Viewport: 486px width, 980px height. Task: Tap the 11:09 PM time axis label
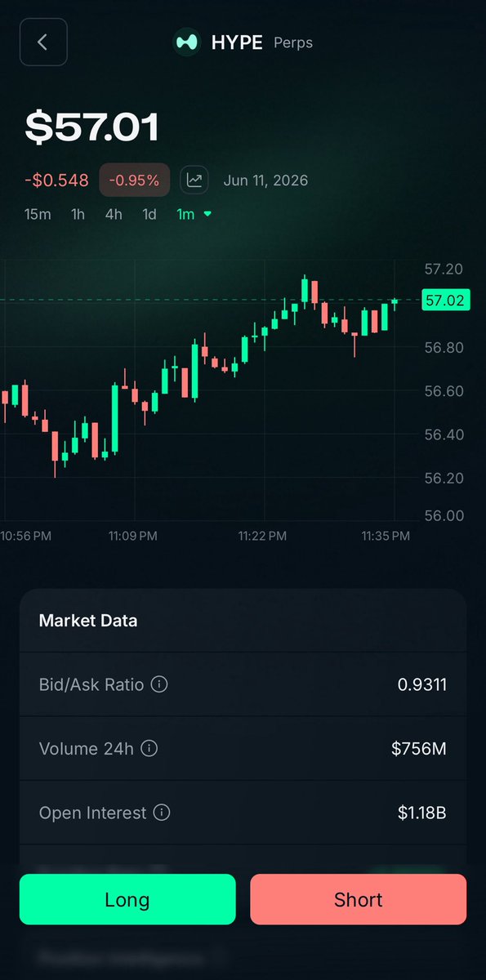click(133, 536)
